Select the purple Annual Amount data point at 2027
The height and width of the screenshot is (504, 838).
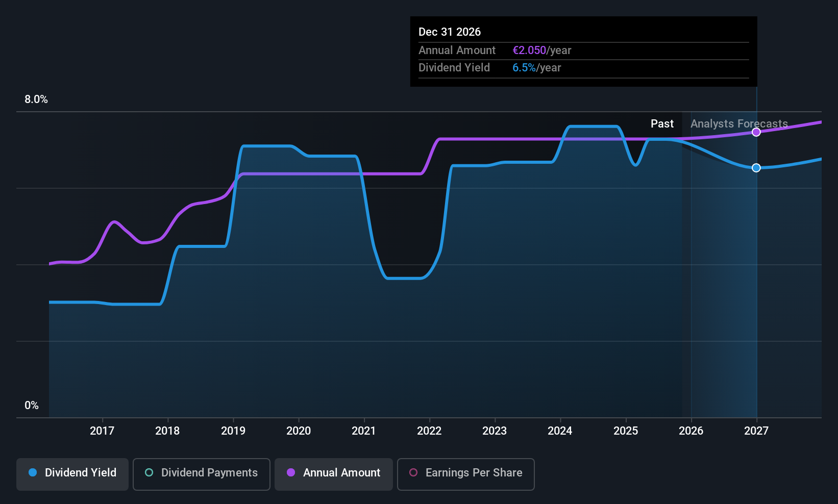pyautogui.click(x=756, y=132)
